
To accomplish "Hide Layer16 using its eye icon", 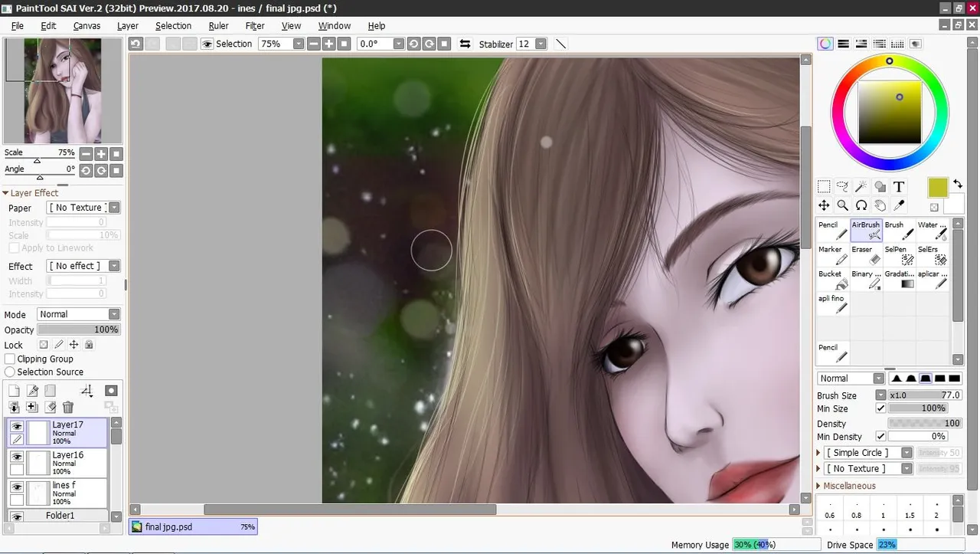I will pyautogui.click(x=16, y=457).
